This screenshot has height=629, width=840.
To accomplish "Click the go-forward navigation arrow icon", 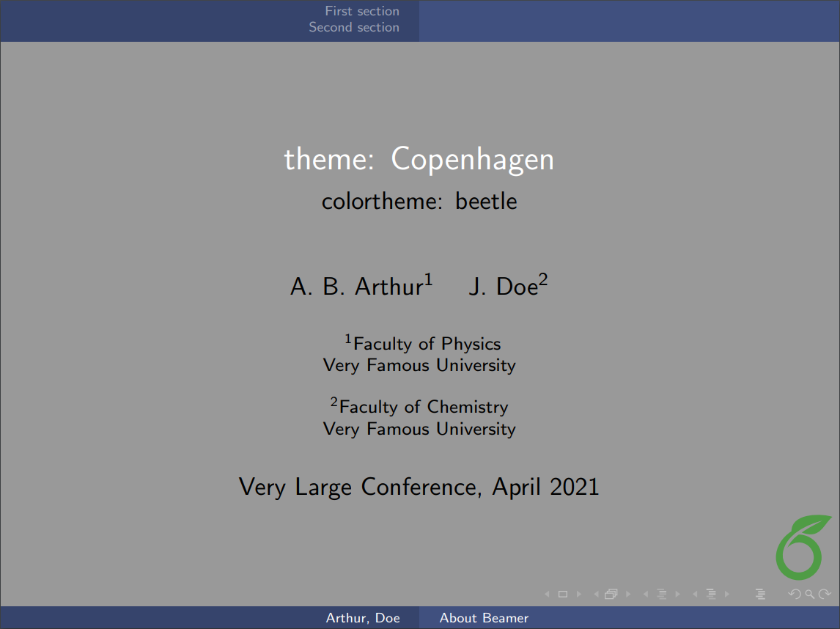I will [x=824, y=594].
